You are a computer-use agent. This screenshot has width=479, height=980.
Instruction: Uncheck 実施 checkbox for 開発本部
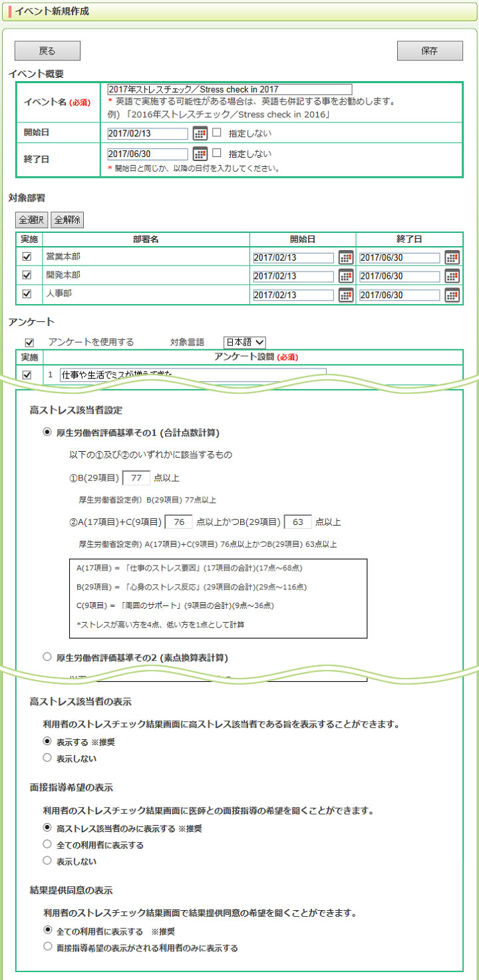pos(27,275)
